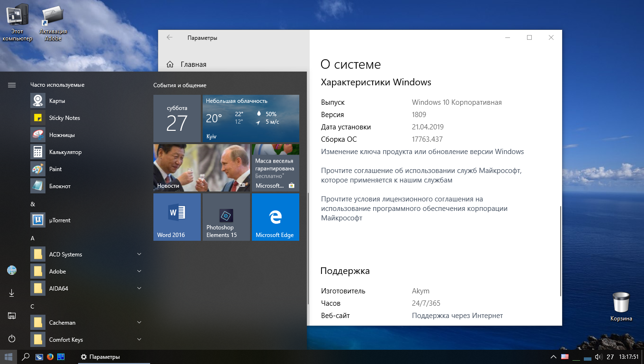Click Windows 10 Корпоративная edition text
The image size is (644, 364).
(457, 102)
